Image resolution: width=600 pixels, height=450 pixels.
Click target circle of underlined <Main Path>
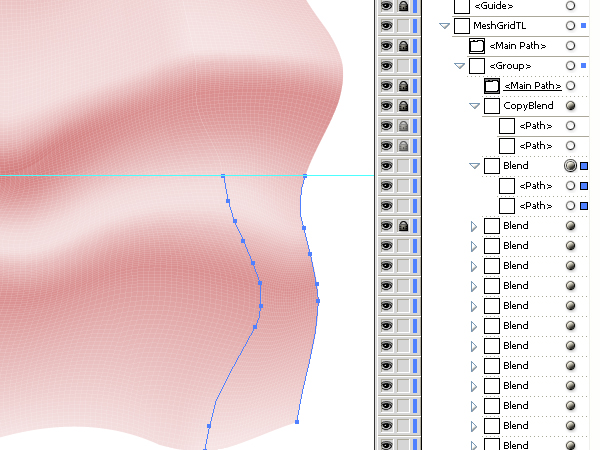570,86
